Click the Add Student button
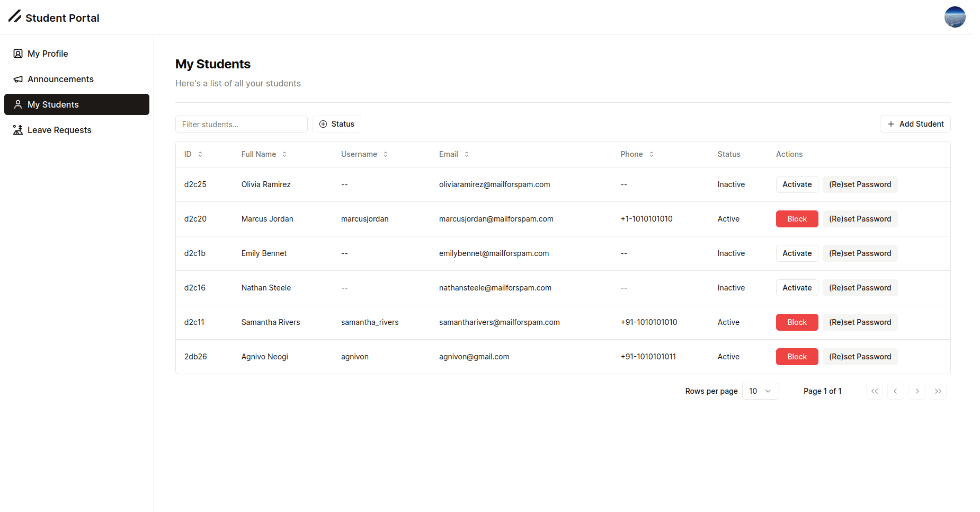The width and height of the screenshot is (980, 512). (x=915, y=124)
